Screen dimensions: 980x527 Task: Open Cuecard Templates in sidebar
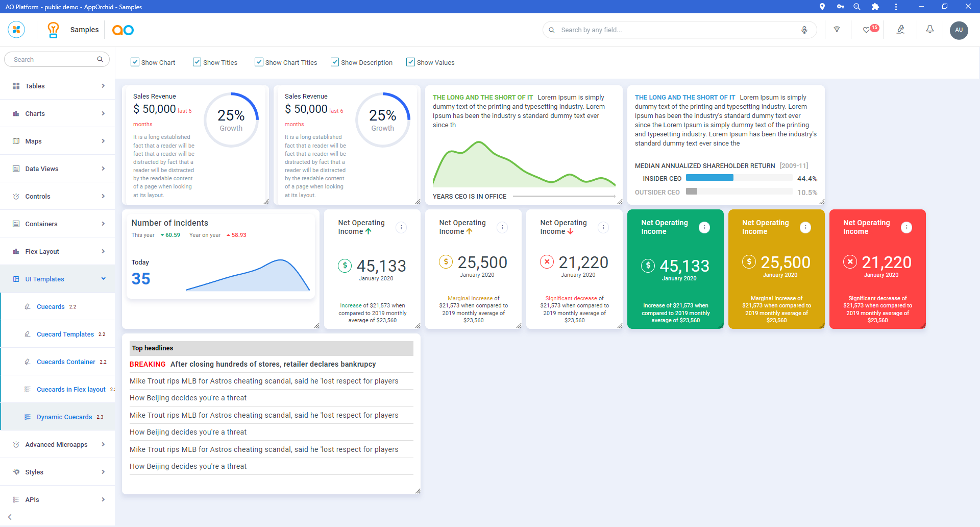(x=65, y=334)
